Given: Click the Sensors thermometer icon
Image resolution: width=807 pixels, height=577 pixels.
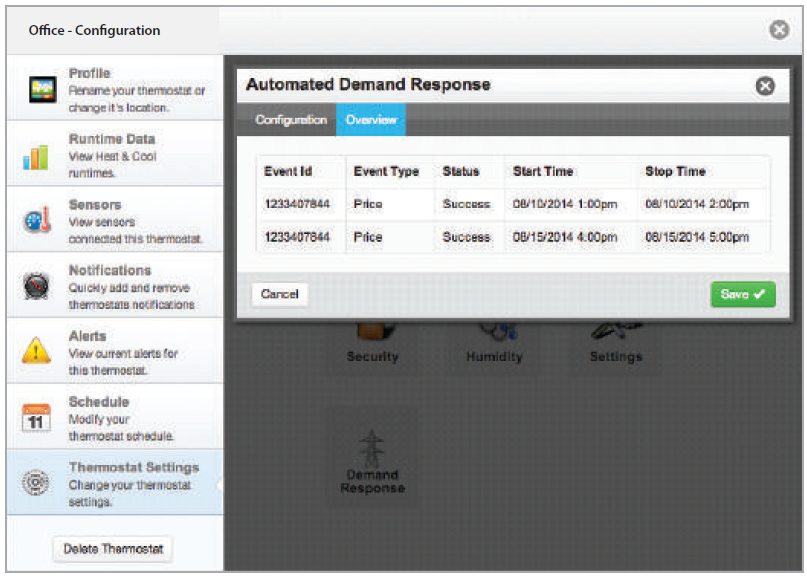Looking at the screenshot, I should [37, 220].
